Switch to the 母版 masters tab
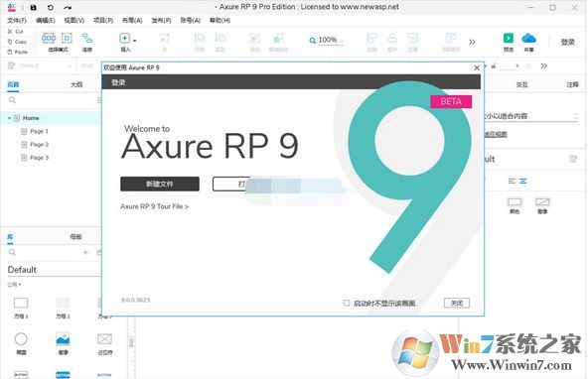Viewport: 588px width, 379px height. tap(75, 237)
